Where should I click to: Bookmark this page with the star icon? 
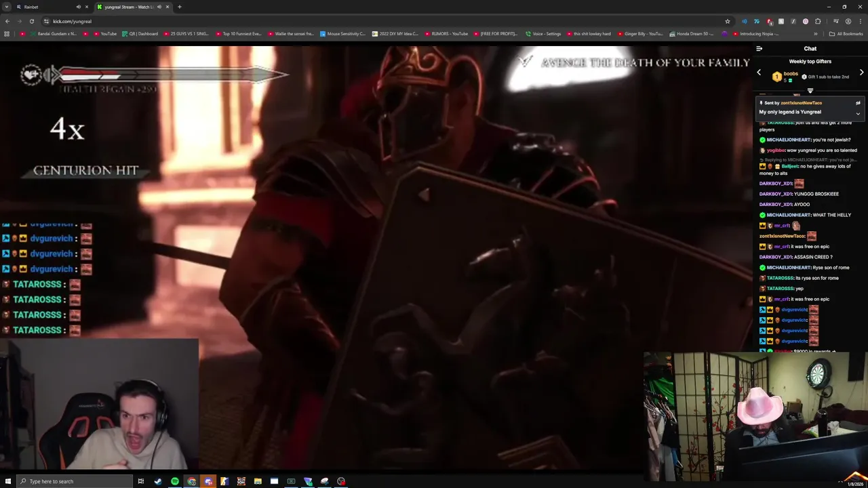(727, 21)
